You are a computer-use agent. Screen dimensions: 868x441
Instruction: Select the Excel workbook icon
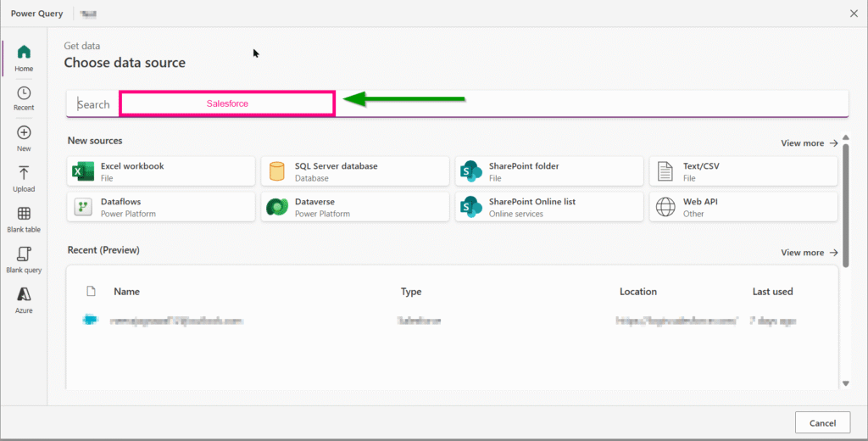tap(83, 172)
